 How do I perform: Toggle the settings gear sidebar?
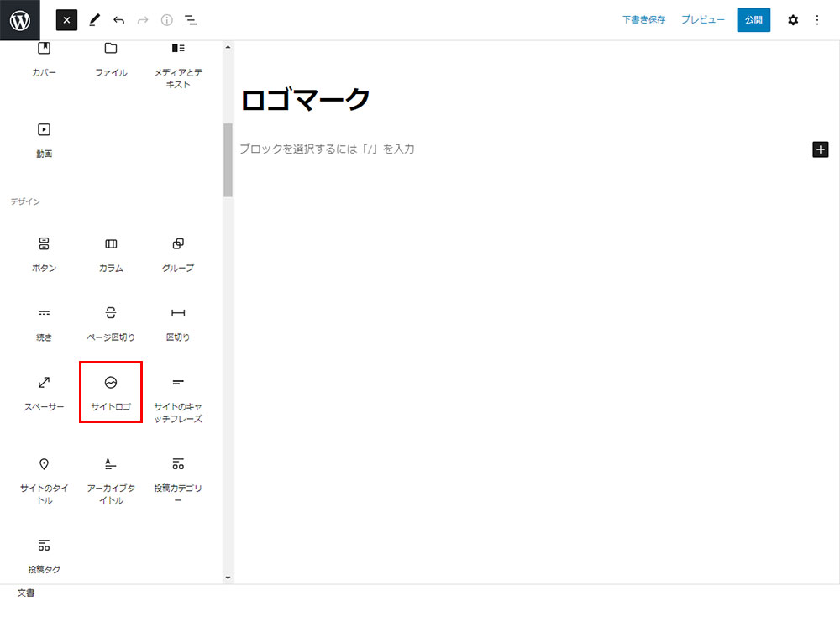[x=793, y=20]
